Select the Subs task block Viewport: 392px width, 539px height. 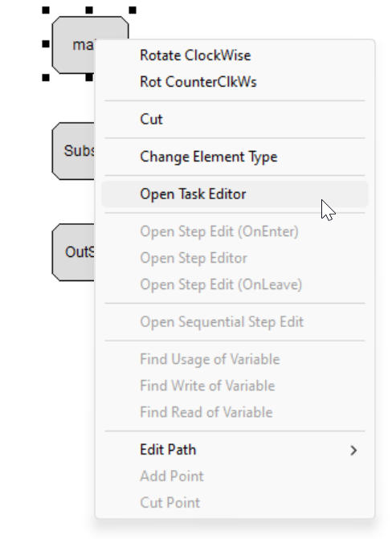[x=73, y=151]
